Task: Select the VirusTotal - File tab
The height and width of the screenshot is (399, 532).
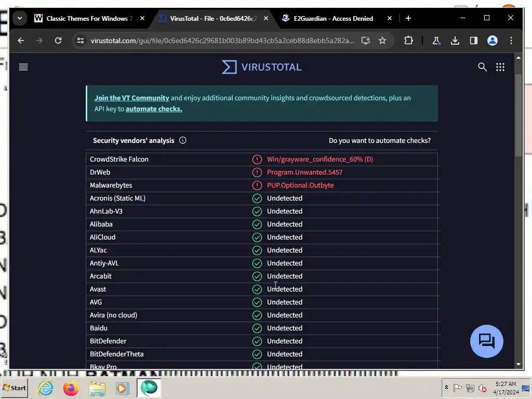Action: [214, 18]
